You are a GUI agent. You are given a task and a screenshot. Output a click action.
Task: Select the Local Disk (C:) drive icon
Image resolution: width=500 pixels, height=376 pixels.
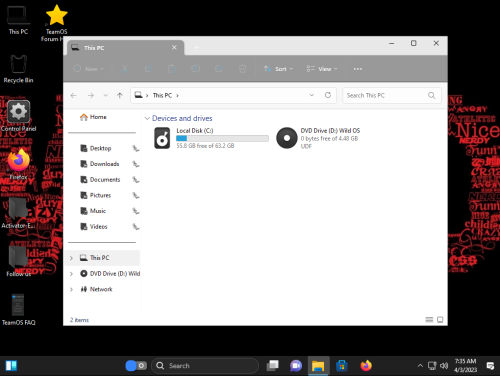pyautogui.click(x=162, y=138)
